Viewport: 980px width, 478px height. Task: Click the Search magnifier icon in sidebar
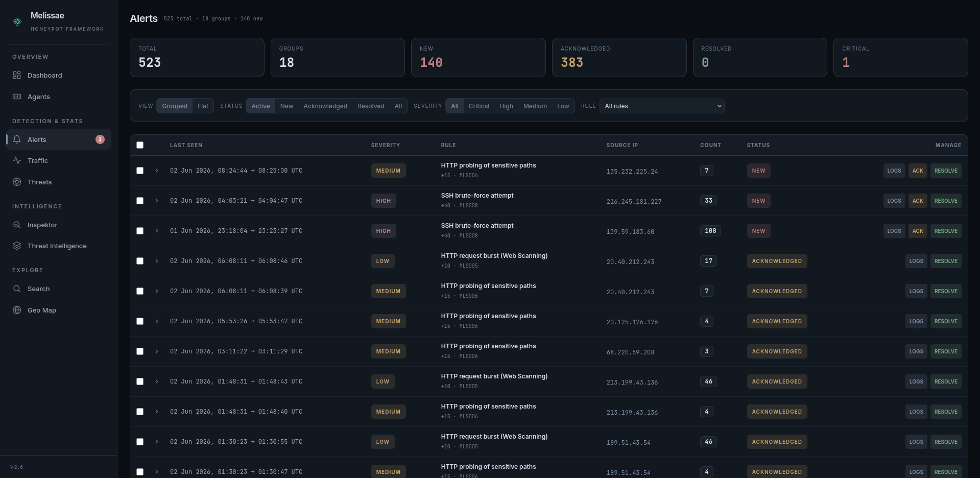(17, 289)
